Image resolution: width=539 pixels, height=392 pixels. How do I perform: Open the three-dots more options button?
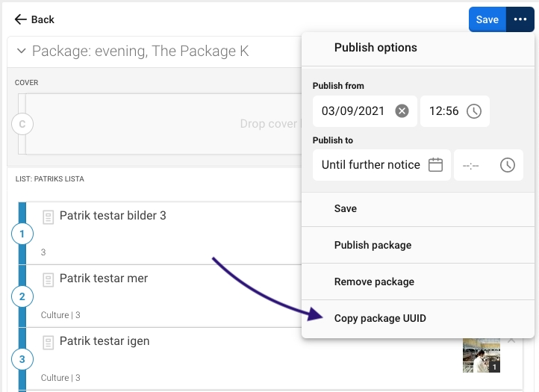[520, 19]
